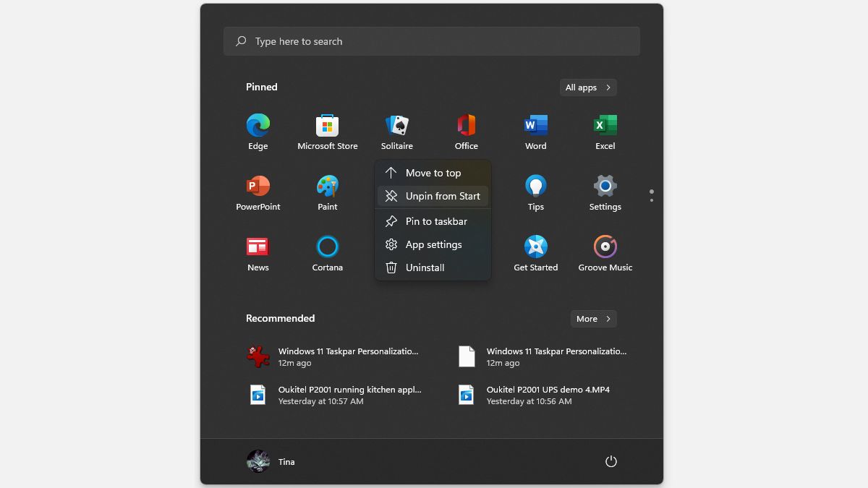Click the pinned apps page indicator dots
The width and height of the screenshot is (868, 488).
(x=652, y=195)
